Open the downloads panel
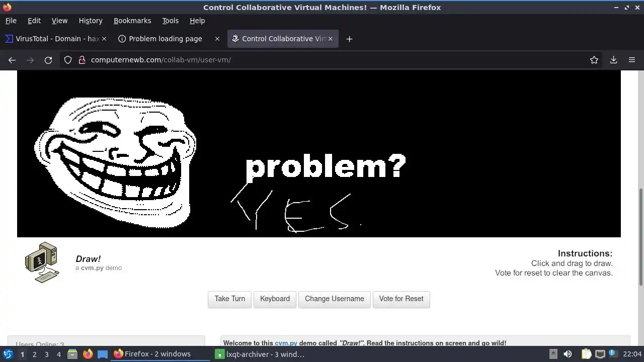 [614, 60]
